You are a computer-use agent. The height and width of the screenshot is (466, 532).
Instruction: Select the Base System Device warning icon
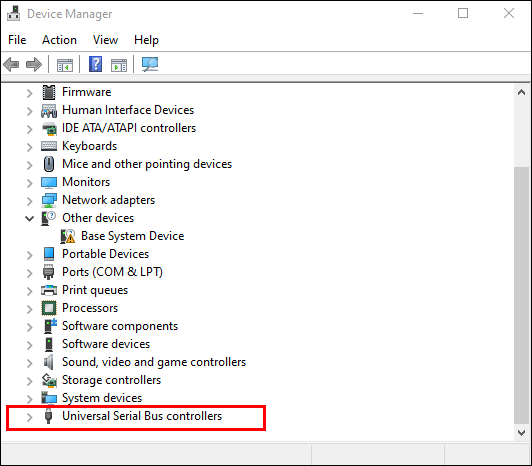[x=68, y=236]
